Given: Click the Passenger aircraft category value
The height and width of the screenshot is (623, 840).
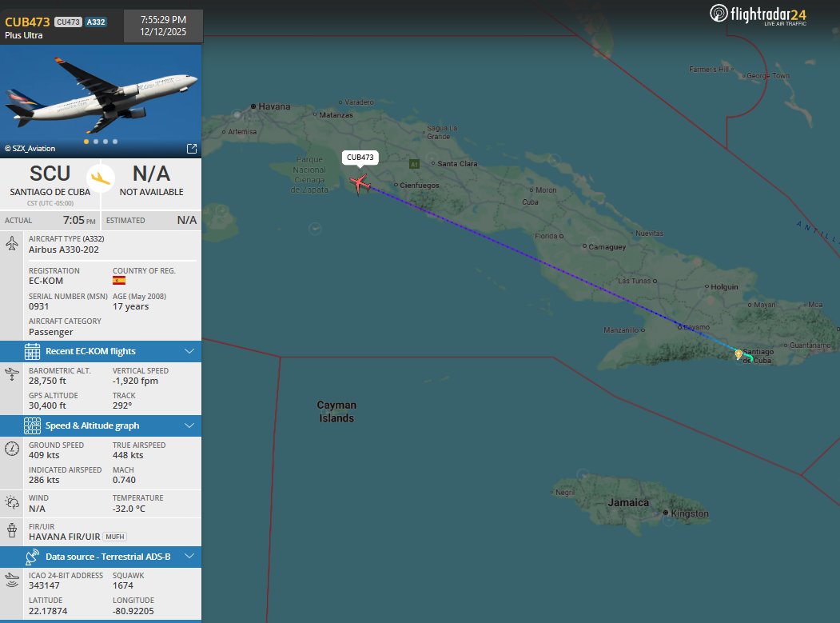Looking at the screenshot, I should pos(51,333).
